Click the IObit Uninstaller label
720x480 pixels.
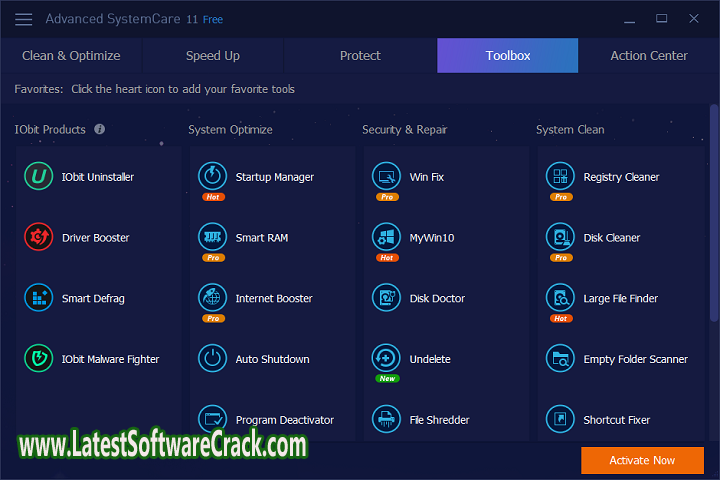point(98,177)
